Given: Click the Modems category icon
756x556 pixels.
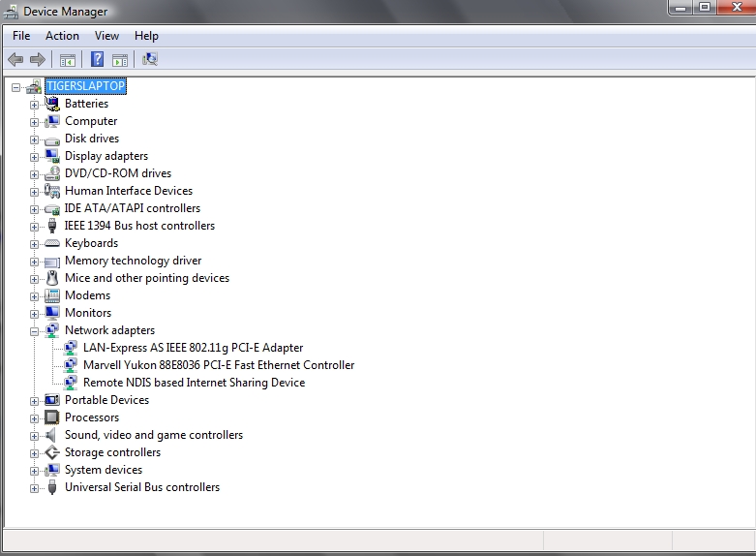Looking at the screenshot, I should point(52,295).
